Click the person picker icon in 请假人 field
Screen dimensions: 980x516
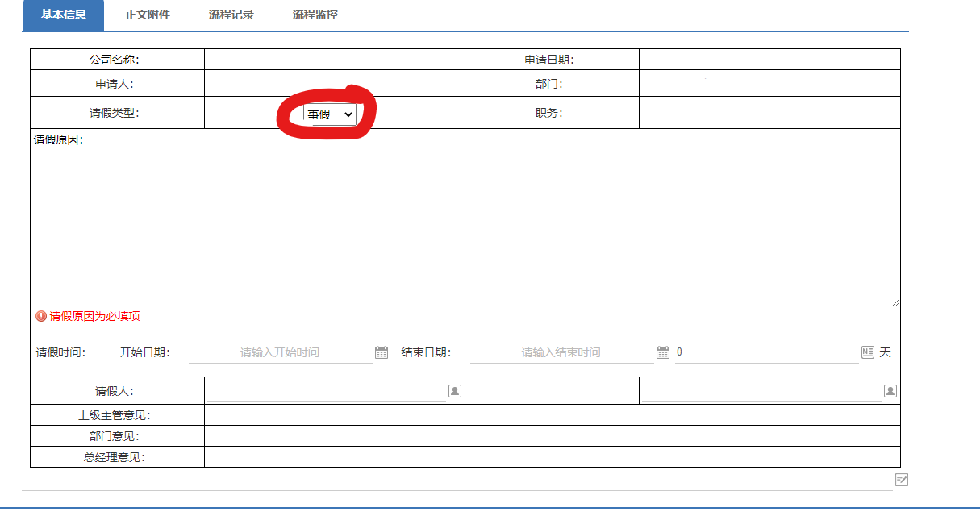pos(455,391)
